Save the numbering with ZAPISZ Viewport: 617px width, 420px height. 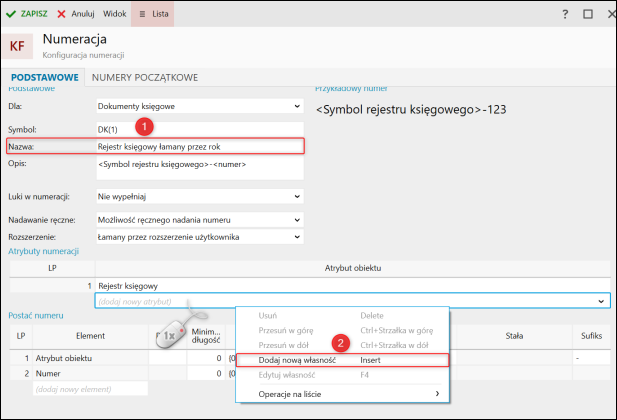27,14
